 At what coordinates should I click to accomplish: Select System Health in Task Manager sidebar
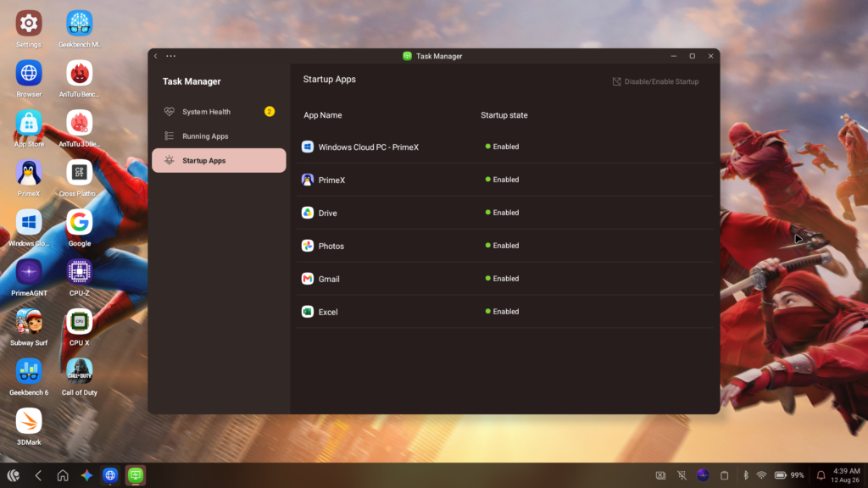[219, 112]
